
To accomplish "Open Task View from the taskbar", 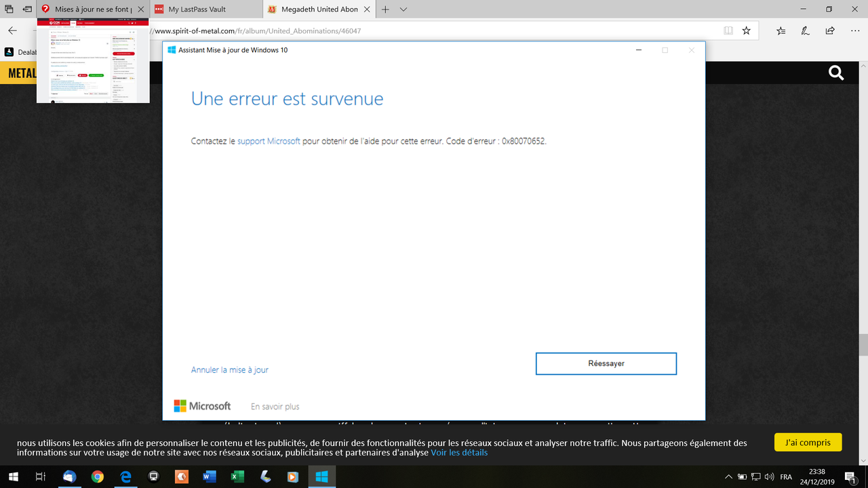I will point(40,476).
